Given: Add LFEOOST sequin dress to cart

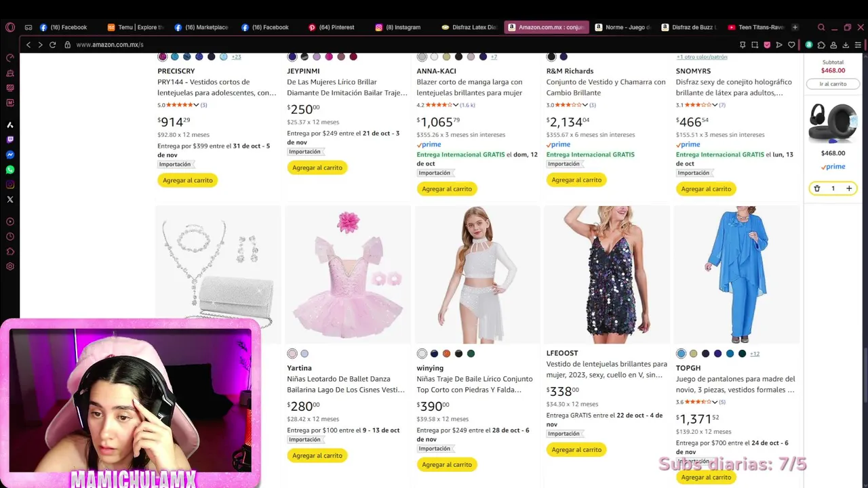Looking at the screenshot, I should click(576, 449).
